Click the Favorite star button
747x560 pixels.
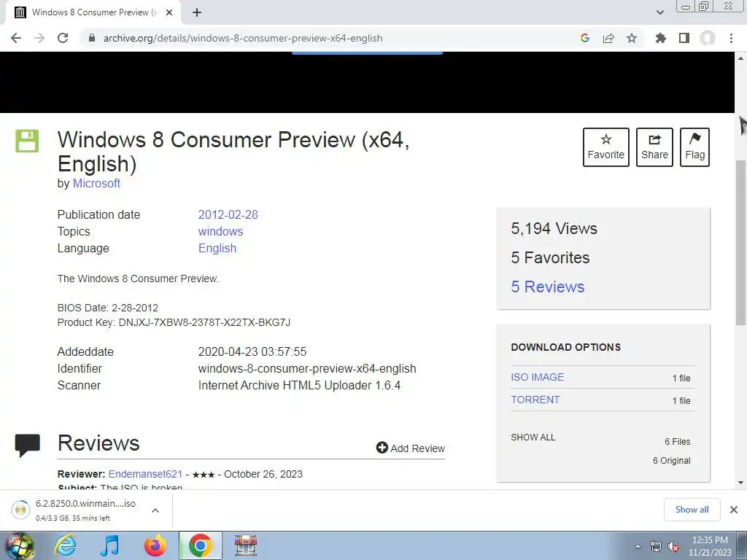coord(606,147)
